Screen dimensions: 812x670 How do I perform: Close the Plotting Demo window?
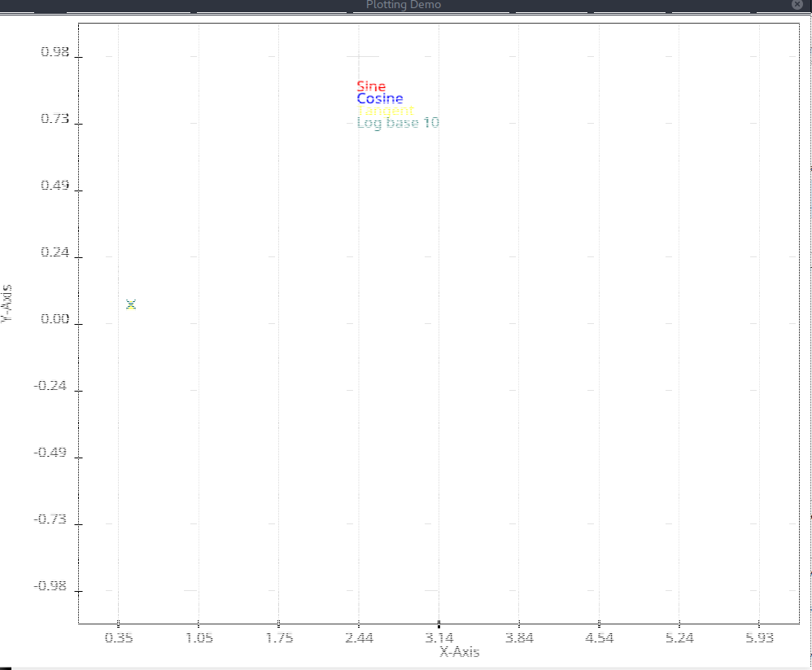(797, 5)
